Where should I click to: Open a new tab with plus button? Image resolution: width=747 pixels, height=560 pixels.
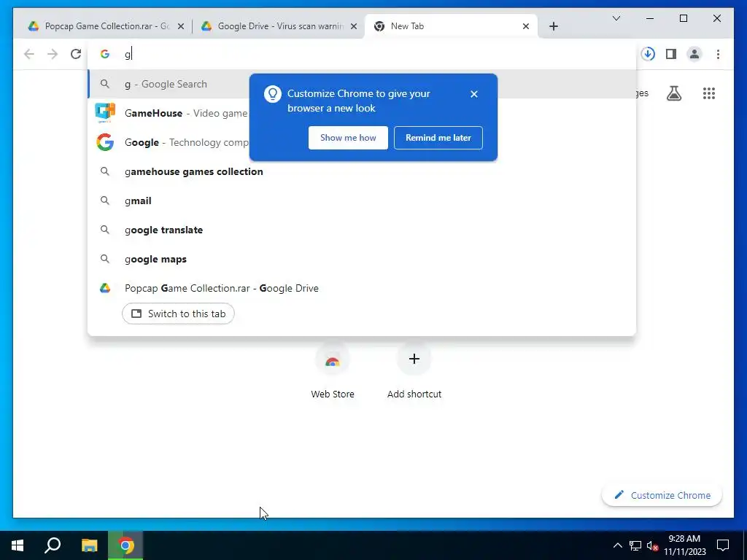pos(553,26)
